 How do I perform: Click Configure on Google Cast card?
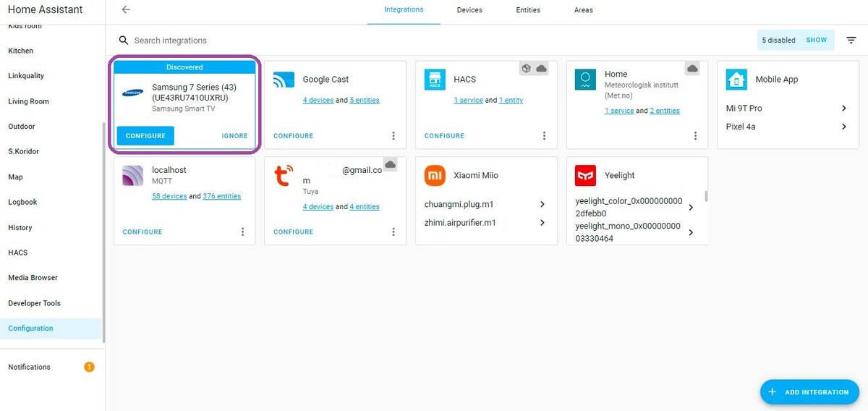294,136
